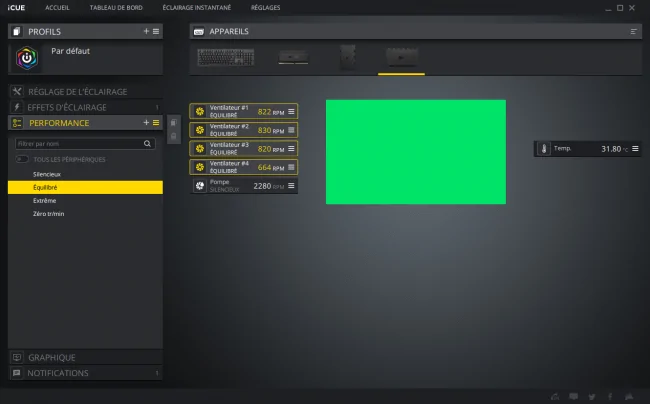This screenshot has height=404, width=650.
Task: Select the keyboard device thumbnail
Action: (226, 57)
